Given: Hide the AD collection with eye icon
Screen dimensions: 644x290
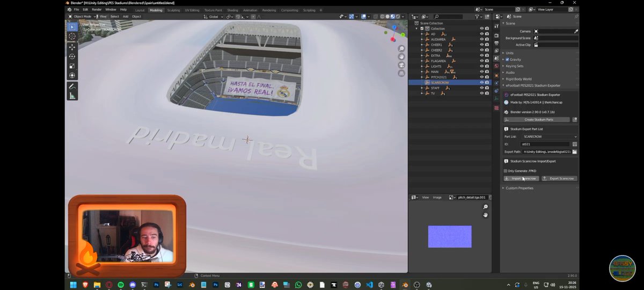Looking at the screenshot, I should [481, 34].
